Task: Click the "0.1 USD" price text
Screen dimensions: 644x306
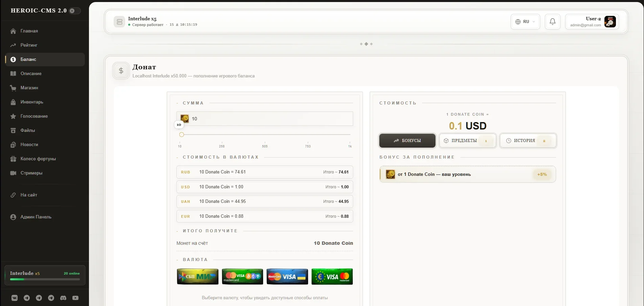Action: [x=468, y=126]
